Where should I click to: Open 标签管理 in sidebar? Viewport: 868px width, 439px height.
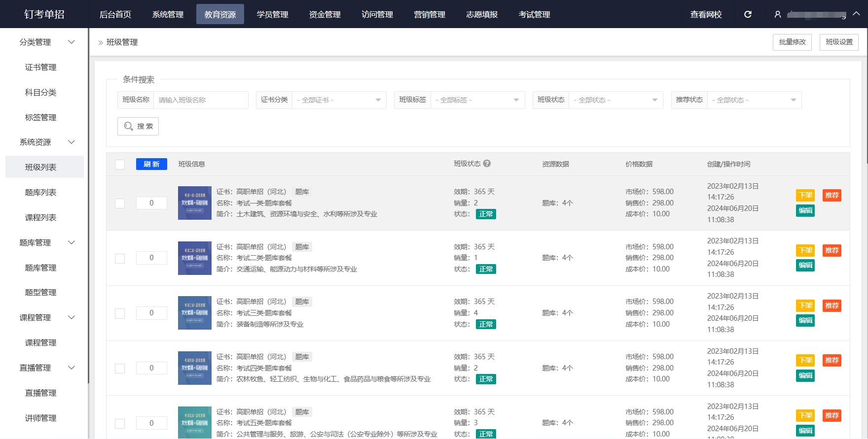40,118
